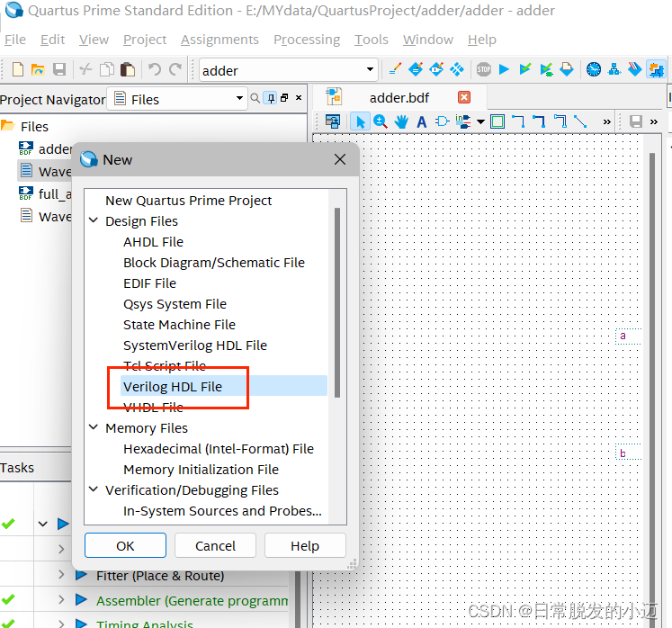
Task: Click the Undo arrow icon
Action: [155, 69]
